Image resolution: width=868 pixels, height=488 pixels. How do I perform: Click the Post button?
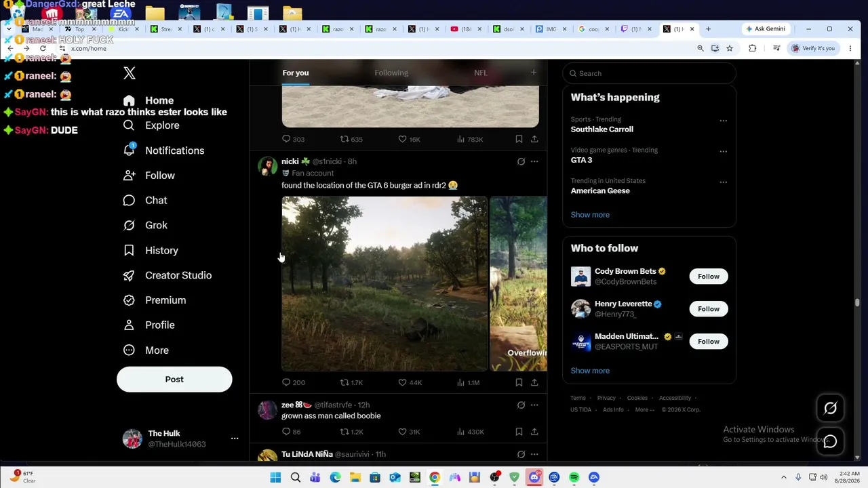[x=174, y=380]
